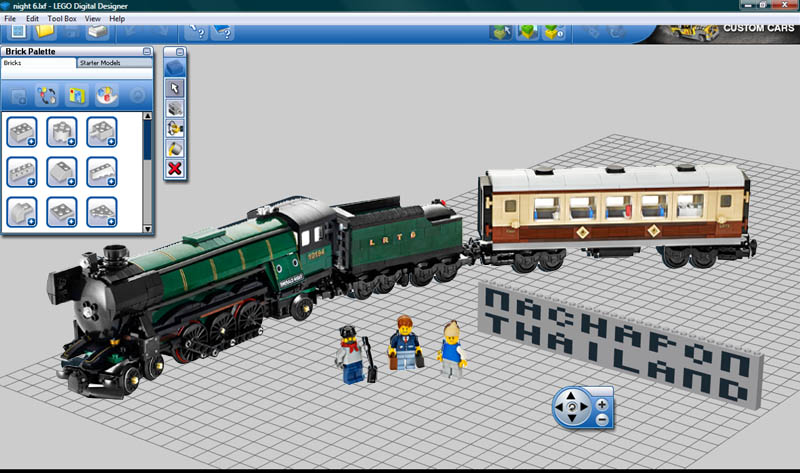
Task: Open the File menu
Action: (x=10, y=18)
